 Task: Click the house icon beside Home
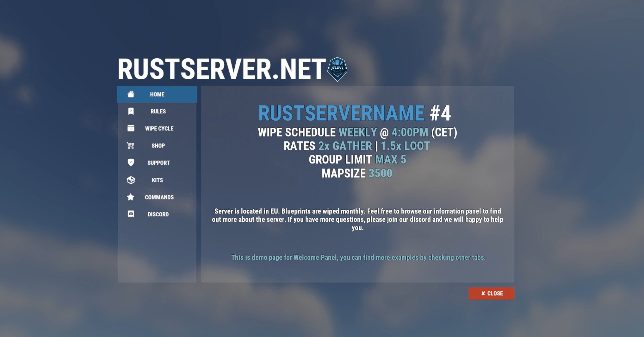131,94
